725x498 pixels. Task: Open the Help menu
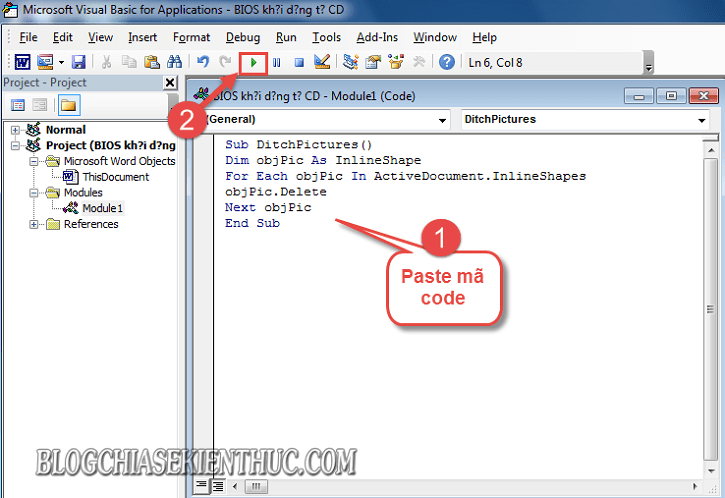pyautogui.click(x=485, y=37)
